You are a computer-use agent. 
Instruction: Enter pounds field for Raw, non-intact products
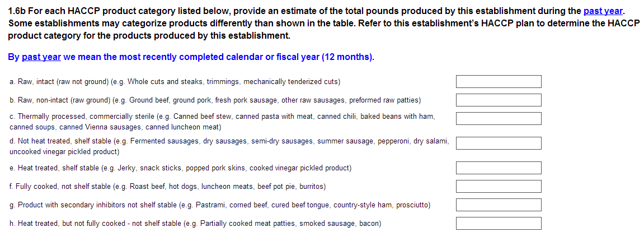tap(499, 100)
